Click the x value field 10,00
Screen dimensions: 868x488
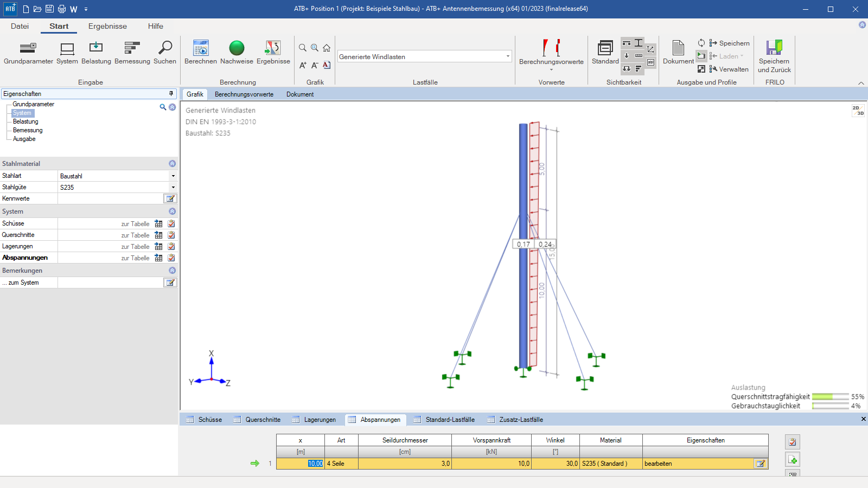click(301, 464)
